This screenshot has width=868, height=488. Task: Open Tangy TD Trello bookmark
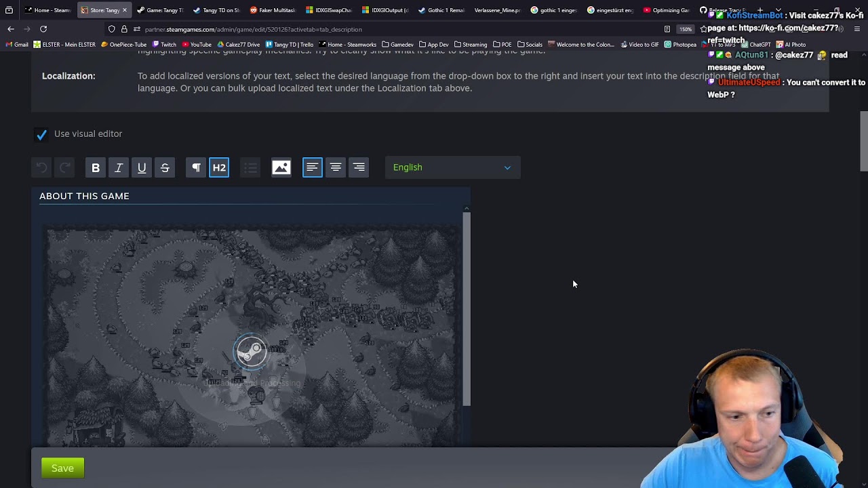click(290, 45)
